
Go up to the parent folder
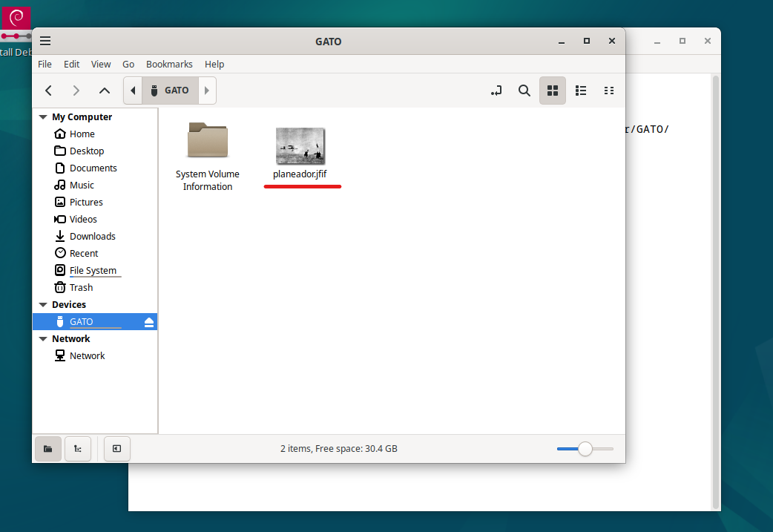pos(105,91)
